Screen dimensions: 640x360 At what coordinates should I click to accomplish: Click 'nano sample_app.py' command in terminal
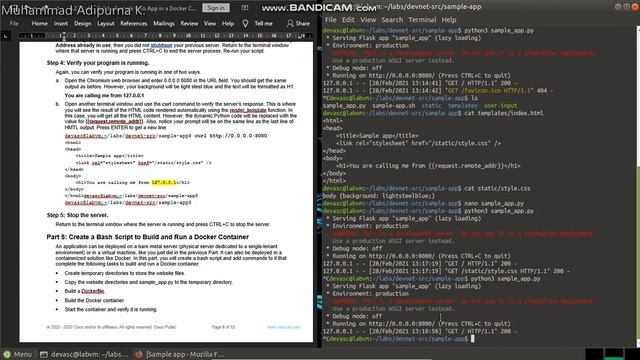[x=494, y=203]
